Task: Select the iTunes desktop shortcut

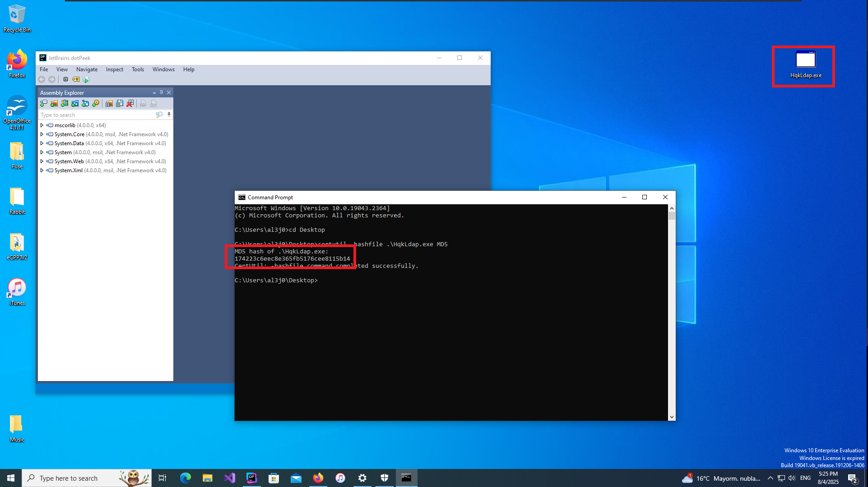Action: (x=17, y=292)
